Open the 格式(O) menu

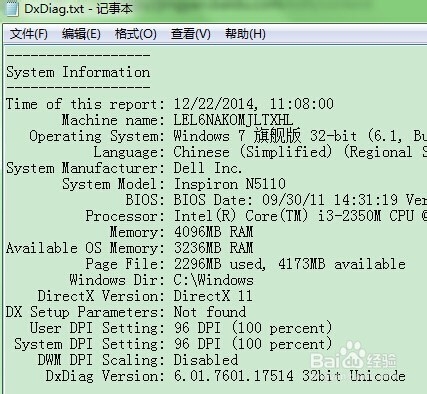tap(136, 34)
